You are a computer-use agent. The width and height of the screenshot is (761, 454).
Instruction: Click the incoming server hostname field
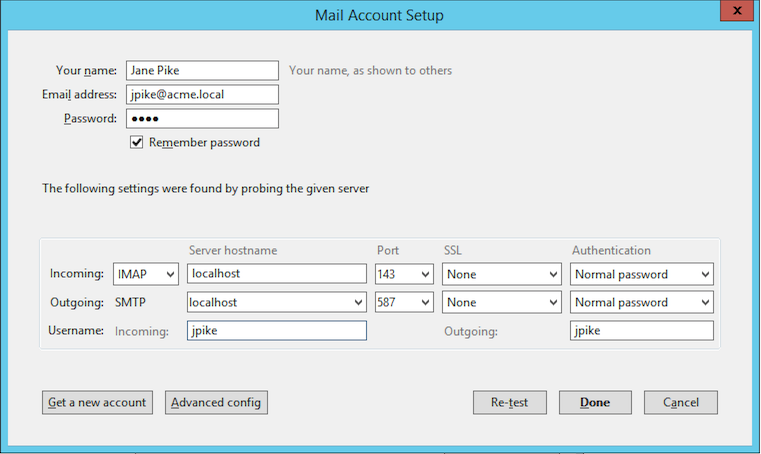coord(276,274)
